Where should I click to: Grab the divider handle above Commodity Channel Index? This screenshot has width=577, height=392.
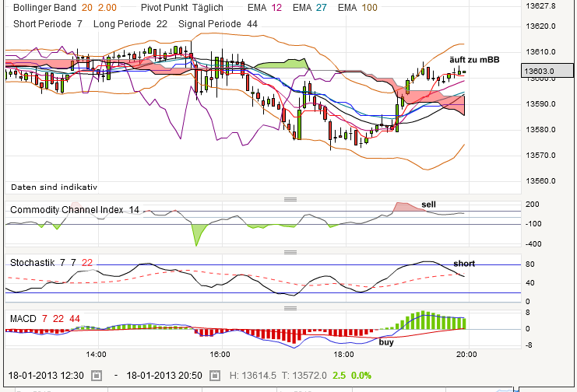(x=290, y=199)
